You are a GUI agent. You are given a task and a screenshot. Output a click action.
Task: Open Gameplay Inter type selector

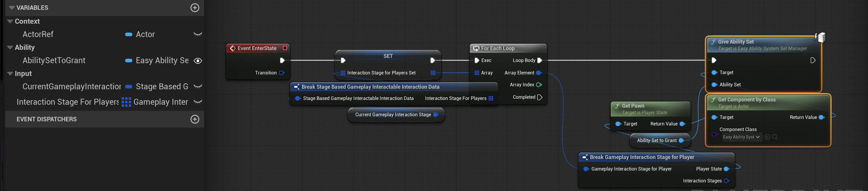[161, 102]
